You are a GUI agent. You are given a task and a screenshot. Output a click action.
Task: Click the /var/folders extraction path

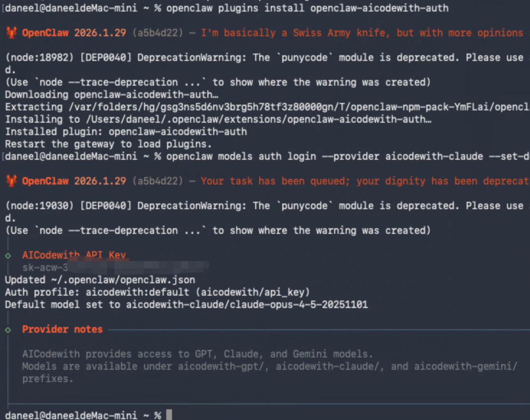point(296,107)
